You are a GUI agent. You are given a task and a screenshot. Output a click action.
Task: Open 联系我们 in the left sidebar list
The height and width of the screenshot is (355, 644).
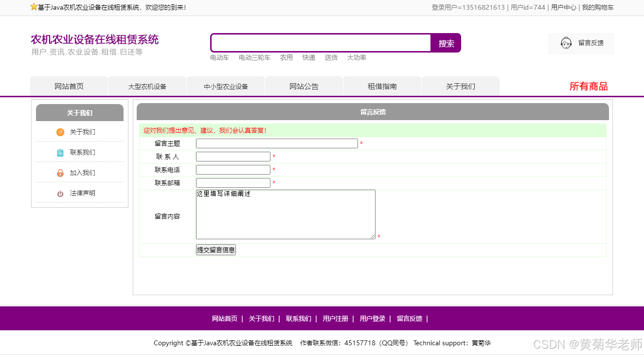point(83,152)
